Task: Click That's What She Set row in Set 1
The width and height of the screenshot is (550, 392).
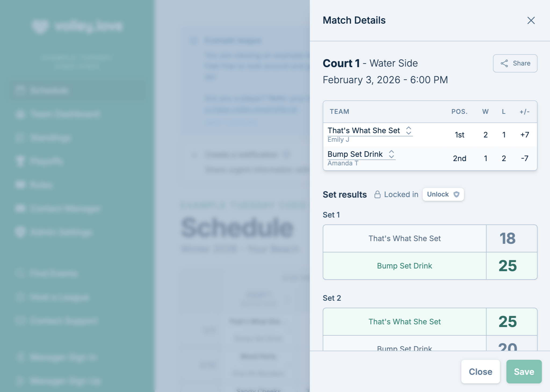Action: coord(404,238)
